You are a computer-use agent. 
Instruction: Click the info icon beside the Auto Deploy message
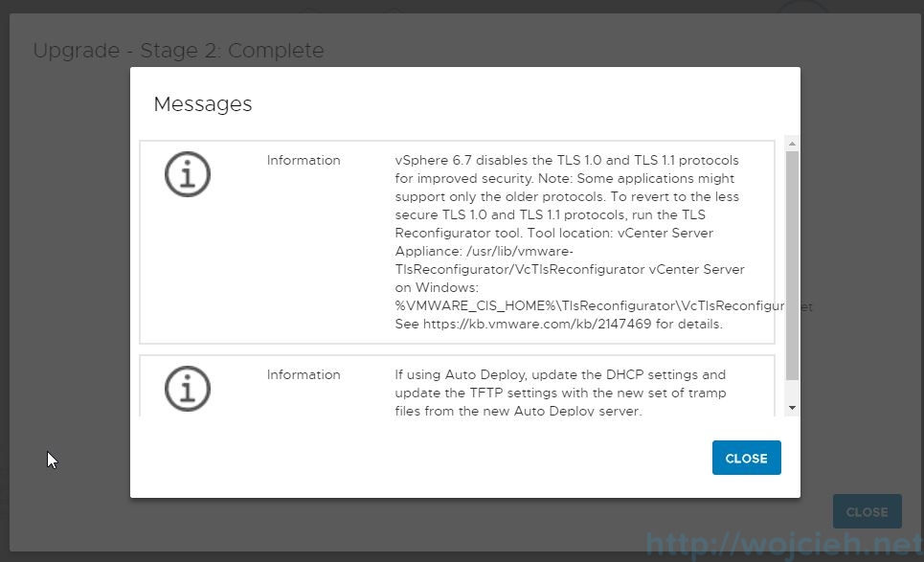tap(187, 389)
